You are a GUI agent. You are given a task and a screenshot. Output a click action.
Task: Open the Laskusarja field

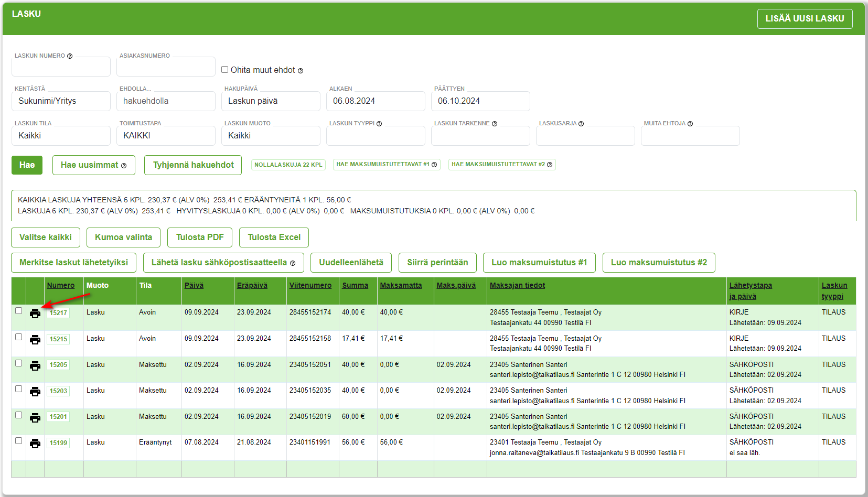point(585,136)
